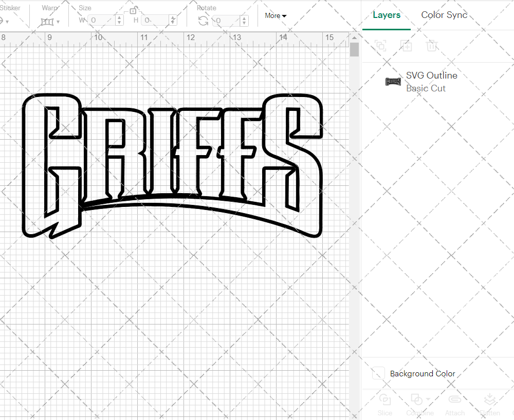Click the width stepper up arrow
Image resolution: width=514 pixels, height=420 pixels.
pos(120,18)
